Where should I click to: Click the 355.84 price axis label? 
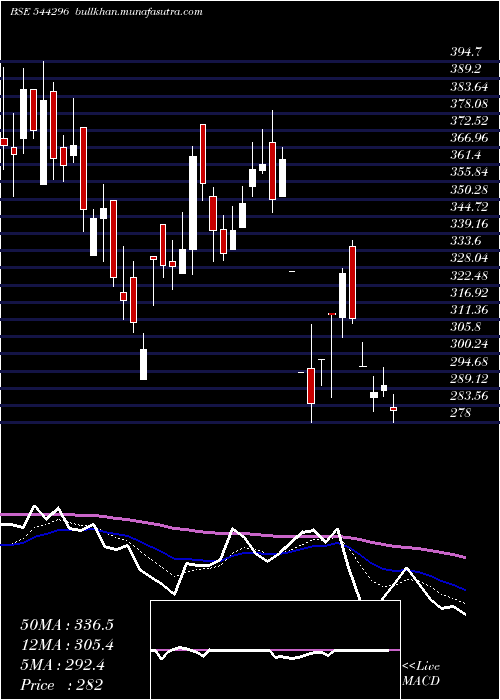[x=469, y=172]
